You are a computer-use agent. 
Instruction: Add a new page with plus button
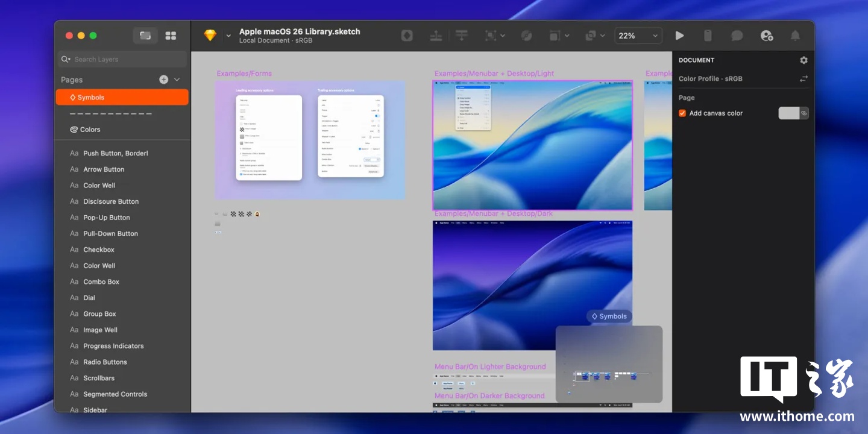[163, 80]
